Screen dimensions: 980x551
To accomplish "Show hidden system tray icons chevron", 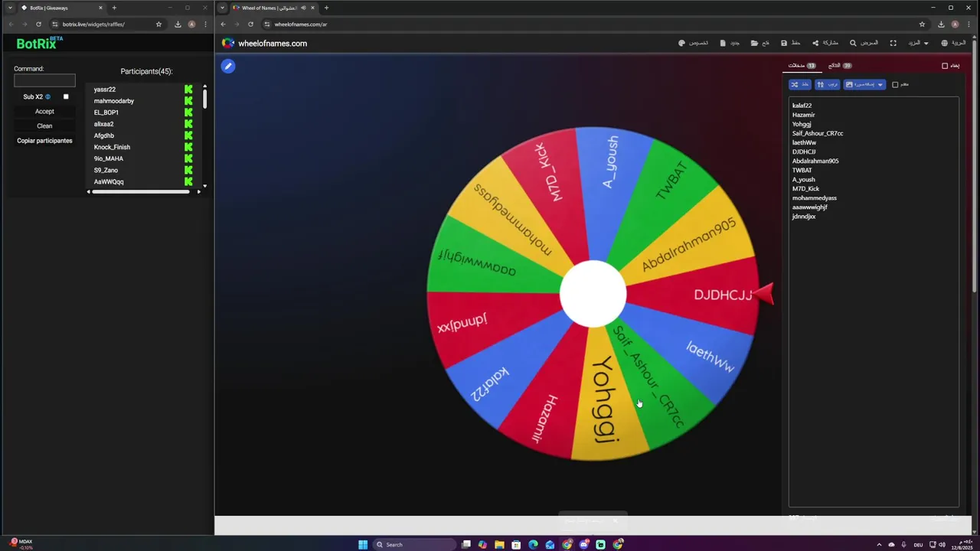I will [879, 545].
